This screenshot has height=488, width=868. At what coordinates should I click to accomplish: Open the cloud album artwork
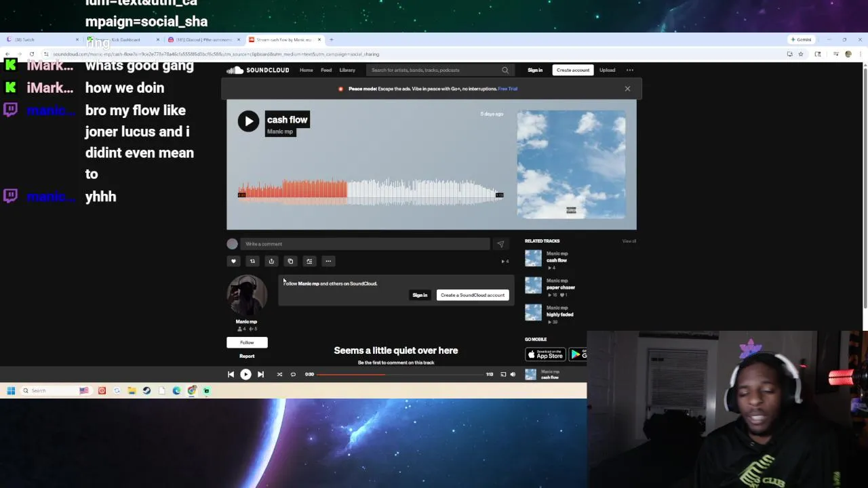pyautogui.click(x=571, y=165)
